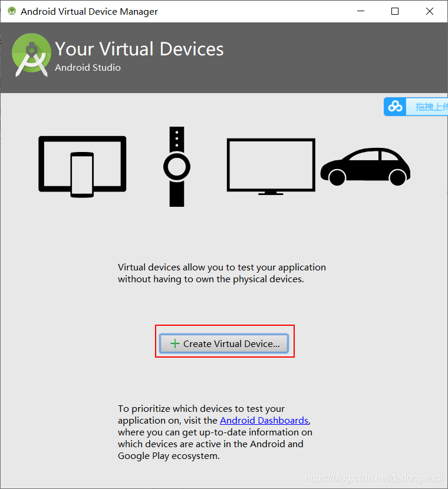Select the Android TV screen icon

pyautogui.click(x=271, y=167)
